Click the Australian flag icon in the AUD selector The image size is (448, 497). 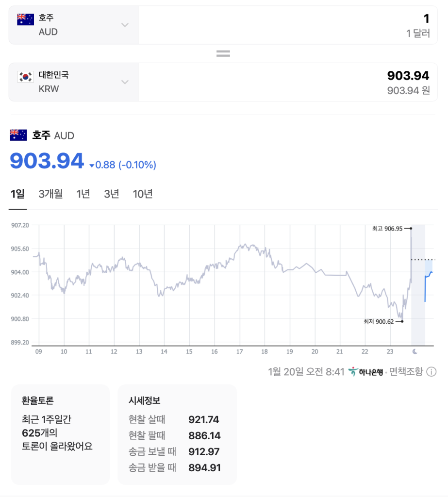[x=25, y=19]
